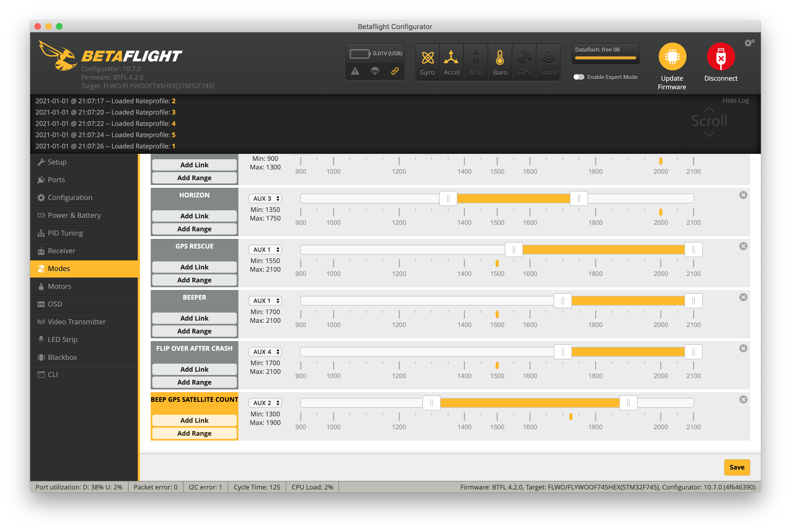Click log entry 'Loaded Rateprofile: 5'

pos(105,135)
